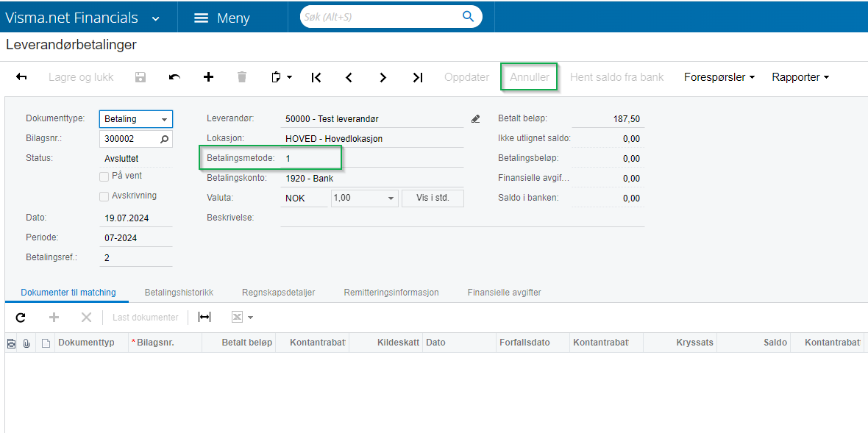
Task: Open the Regnskapsdetaljer tab
Action: click(279, 293)
